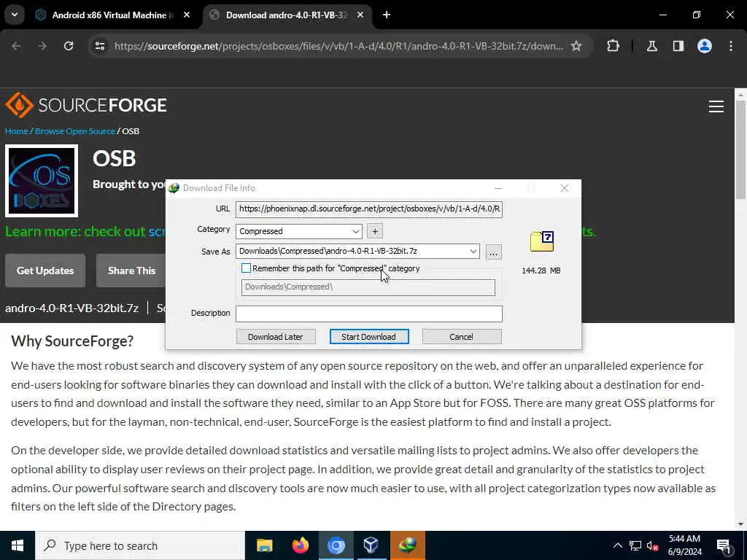Reload the SourceForge page
Image resolution: width=747 pixels, height=560 pixels.
click(69, 46)
